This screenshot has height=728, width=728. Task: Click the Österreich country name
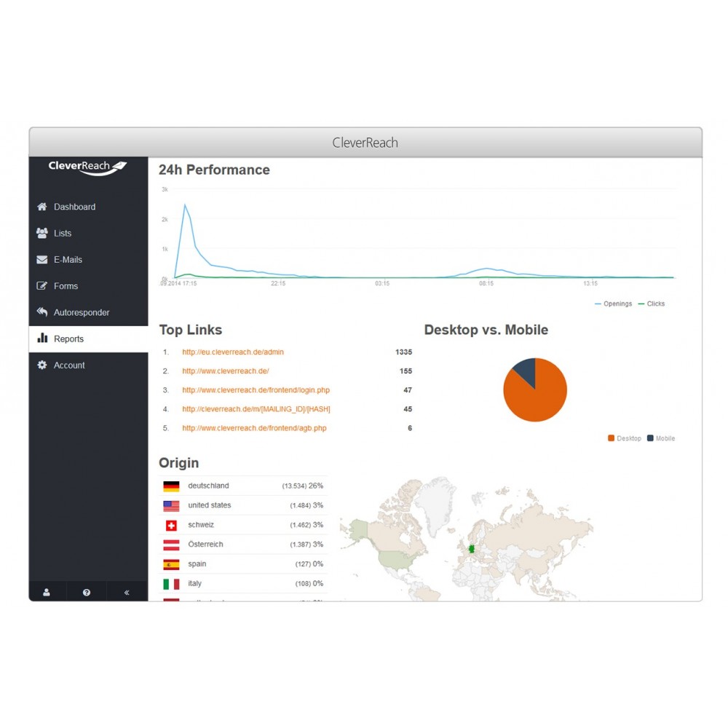pos(205,544)
